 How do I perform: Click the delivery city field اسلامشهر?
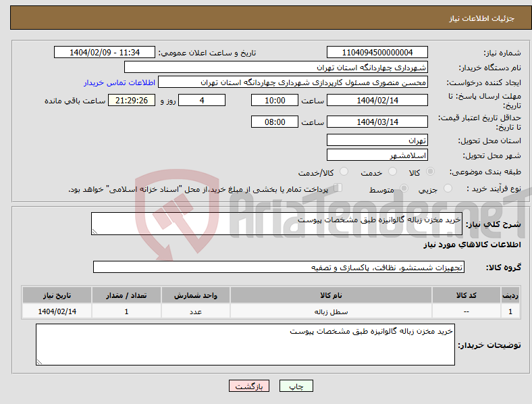pyautogui.click(x=377, y=155)
